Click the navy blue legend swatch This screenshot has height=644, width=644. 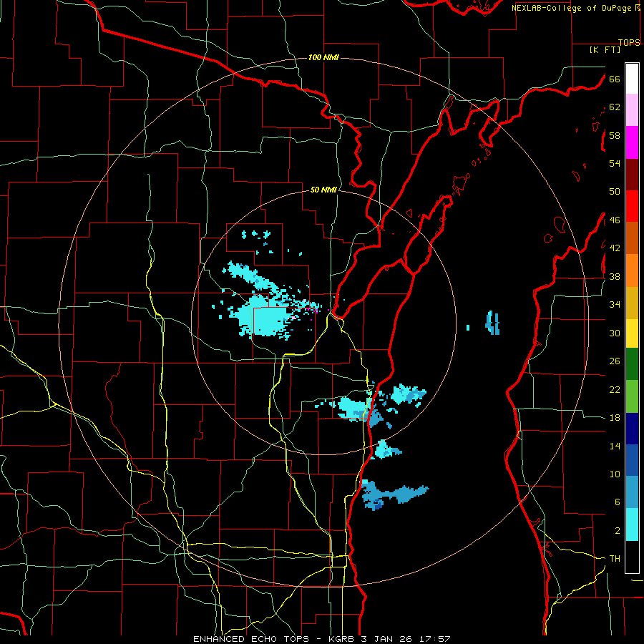coord(632,429)
